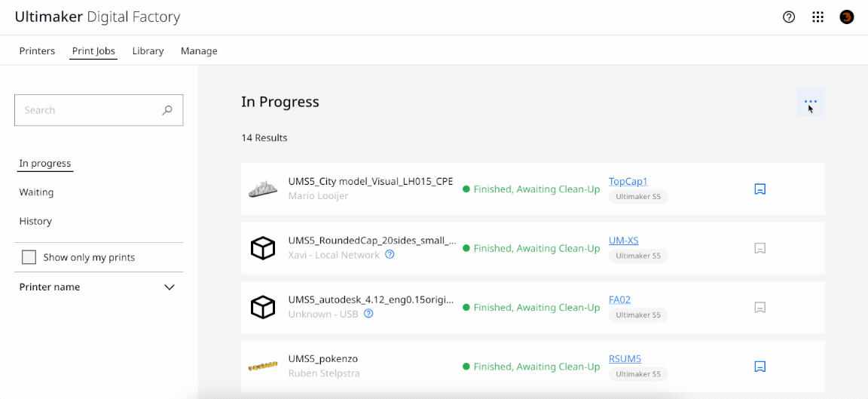Image resolution: width=868 pixels, height=399 pixels.
Task: Click the search magnifier icon
Action: pyautogui.click(x=167, y=109)
